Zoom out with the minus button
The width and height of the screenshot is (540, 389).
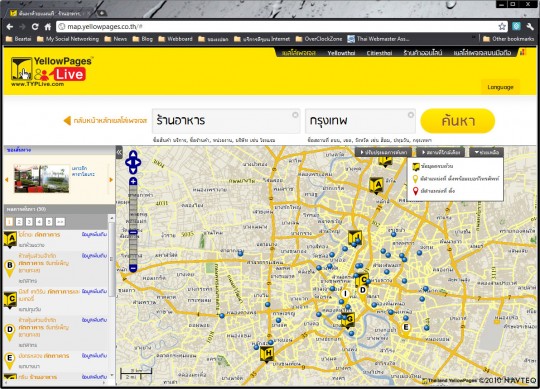click(x=133, y=268)
